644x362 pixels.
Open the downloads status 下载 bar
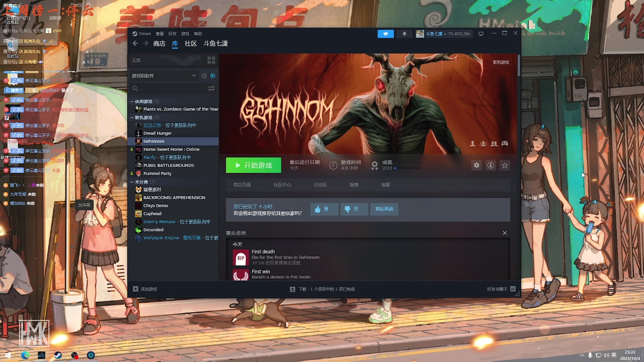coord(322,289)
